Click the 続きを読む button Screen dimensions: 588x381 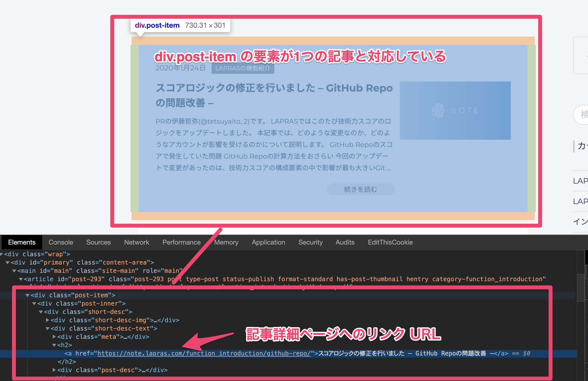pos(360,189)
